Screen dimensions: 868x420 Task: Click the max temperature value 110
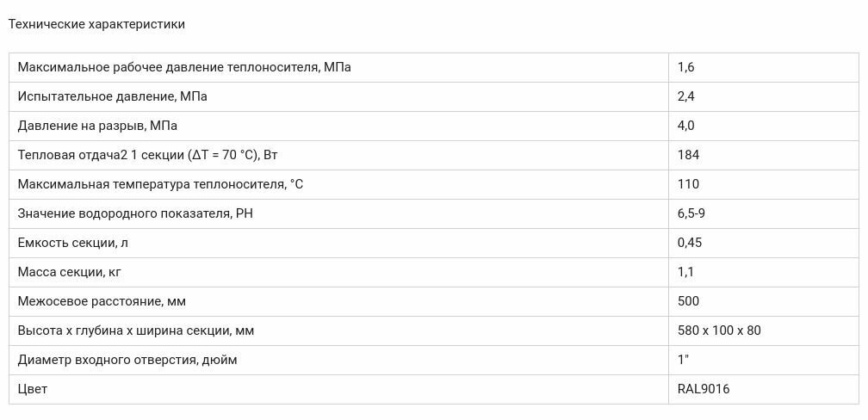coord(688,184)
